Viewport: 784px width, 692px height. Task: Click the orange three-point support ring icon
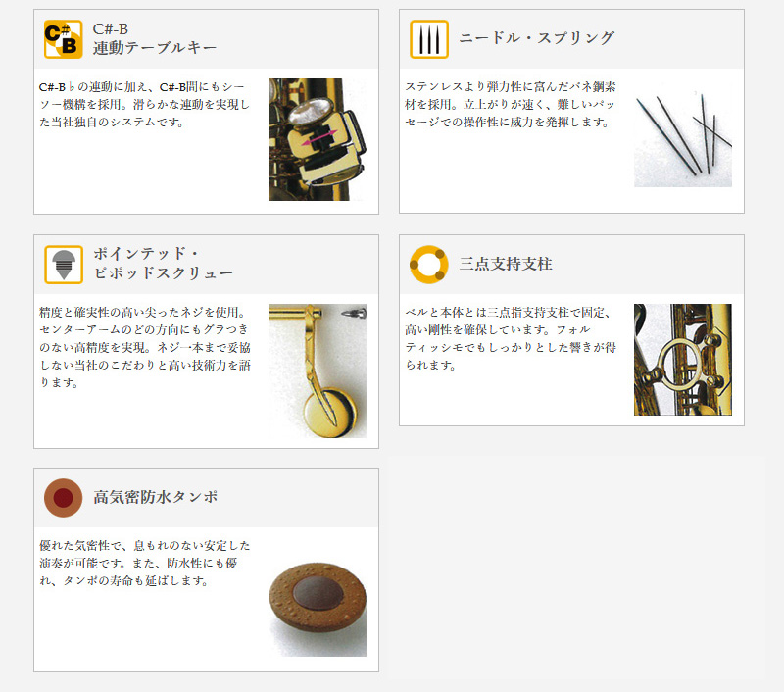tap(429, 265)
